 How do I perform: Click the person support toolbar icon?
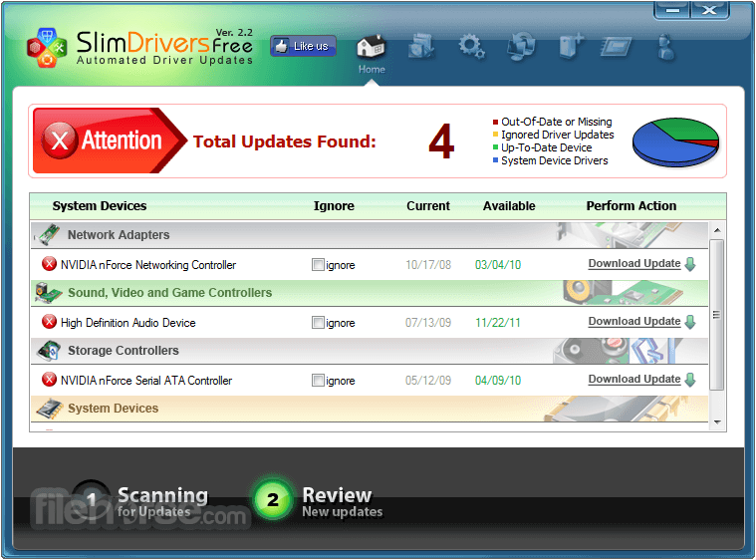(x=666, y=47)
